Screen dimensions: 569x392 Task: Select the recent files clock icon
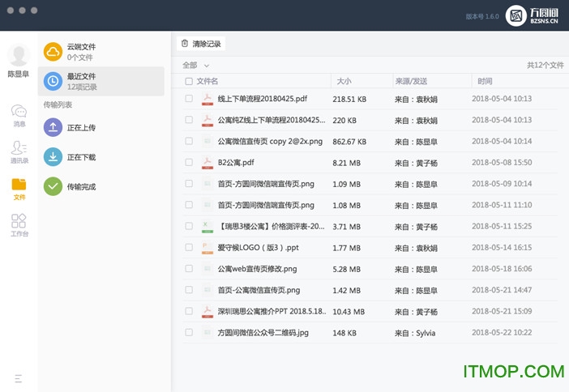point(53,81)
